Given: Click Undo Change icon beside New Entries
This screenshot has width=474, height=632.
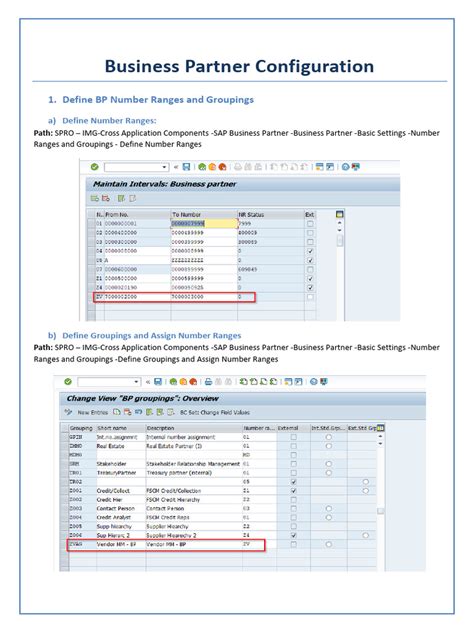Looking at the screenshot, I should (x=139, y=412).
